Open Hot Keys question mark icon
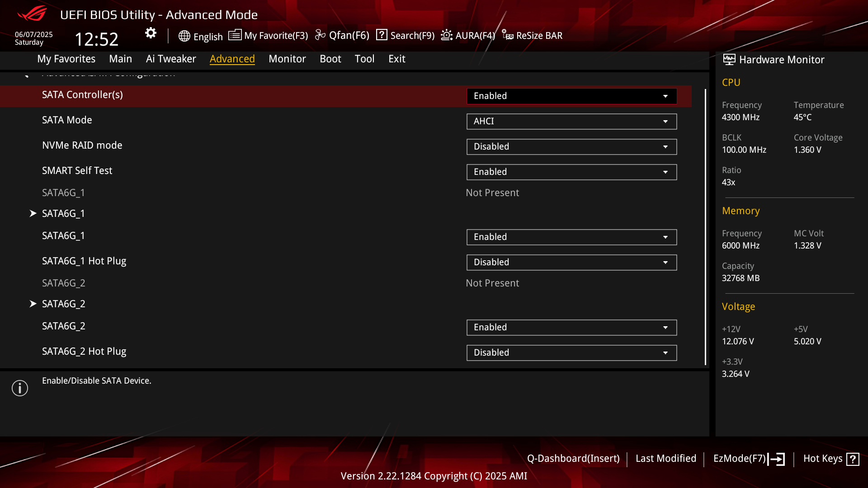Image resolution: width=868 pixels, height=488 pixels. pyautogui.click(x=853, y=459)
